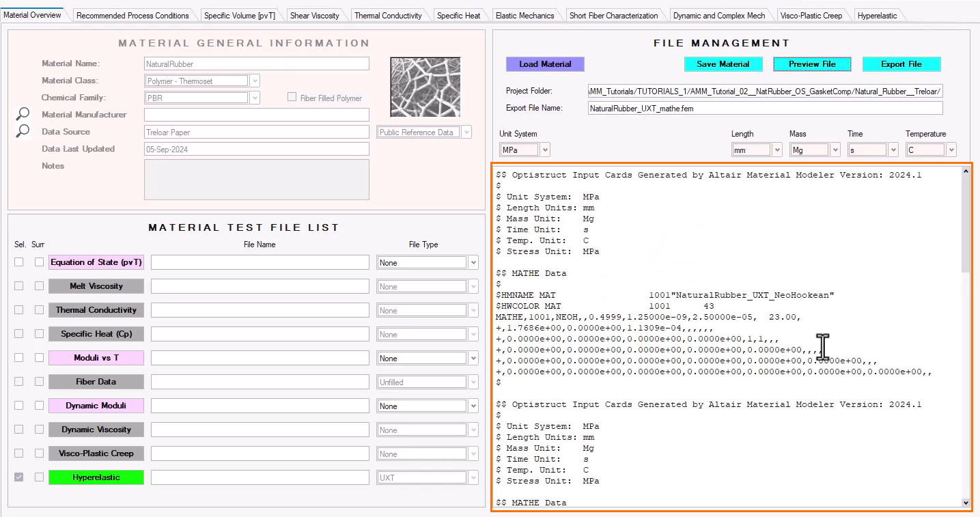The width and height of the screenshot is (980, 517).
Task: Click the Equation of State (pvT) button
Action: click(x=96, y=262)
